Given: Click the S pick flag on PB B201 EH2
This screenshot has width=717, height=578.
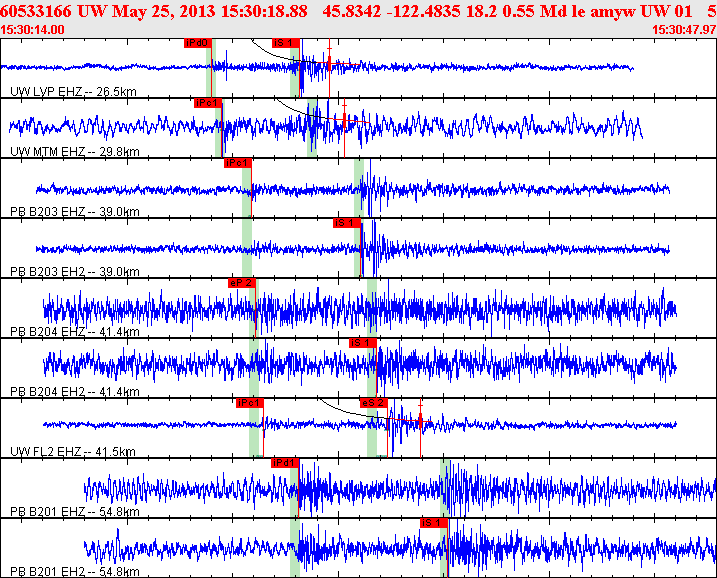Looking at the screenshot, I should click(x=433, y=522).
